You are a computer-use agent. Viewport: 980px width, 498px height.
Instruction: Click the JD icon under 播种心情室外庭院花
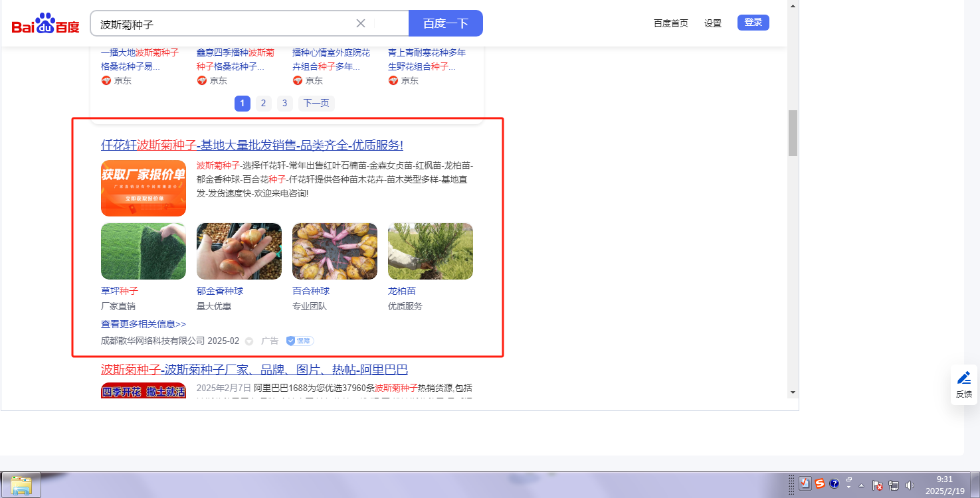[298, 80]
